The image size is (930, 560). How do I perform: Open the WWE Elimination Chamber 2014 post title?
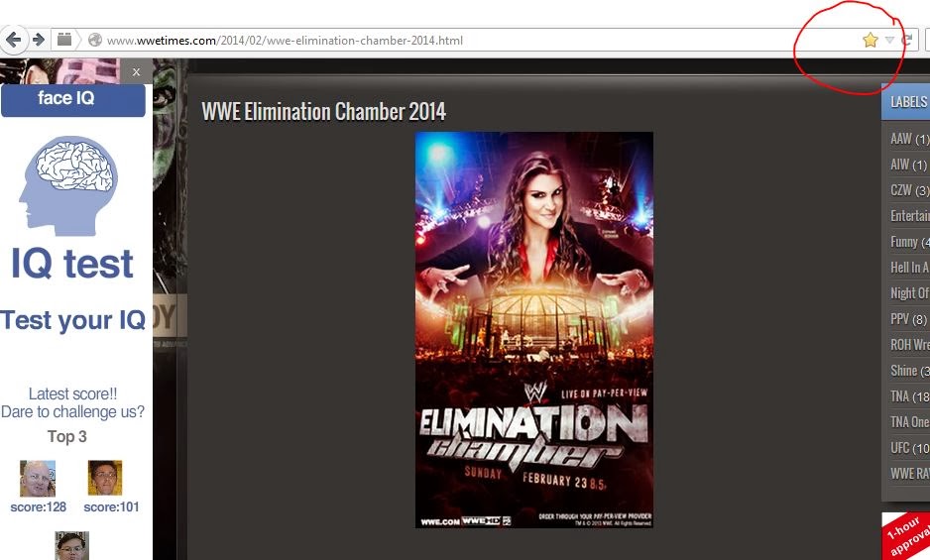tap(324, 112)
